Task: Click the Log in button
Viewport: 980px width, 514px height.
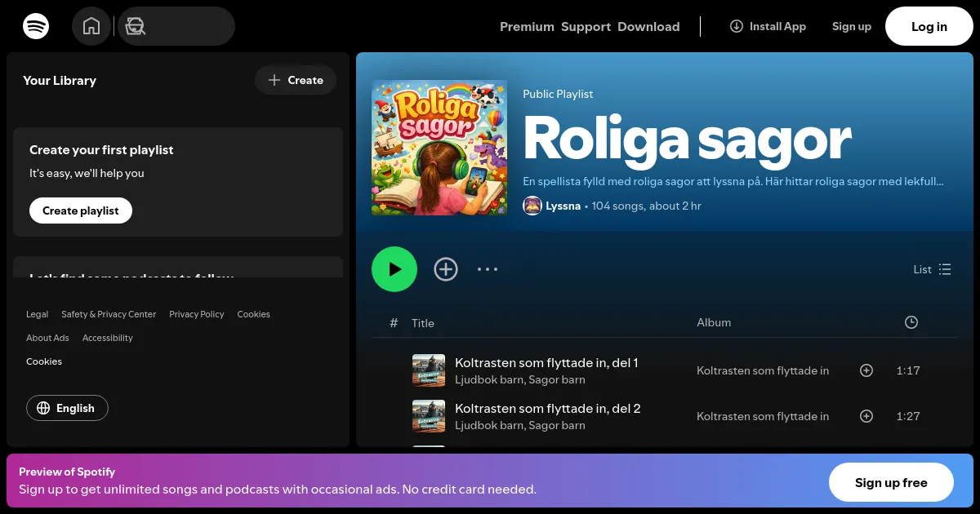Action: tap(929, 26)
